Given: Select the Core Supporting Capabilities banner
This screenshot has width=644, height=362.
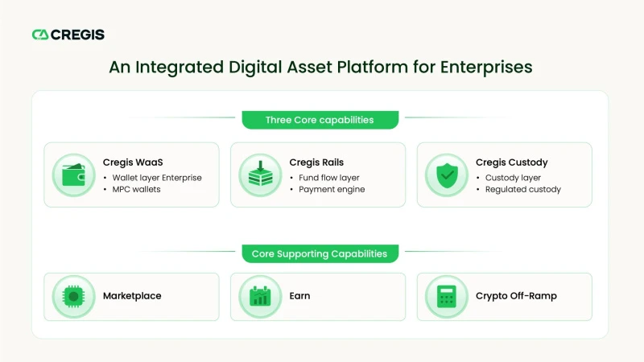Looking at the screenshot, I should point(320,253).
